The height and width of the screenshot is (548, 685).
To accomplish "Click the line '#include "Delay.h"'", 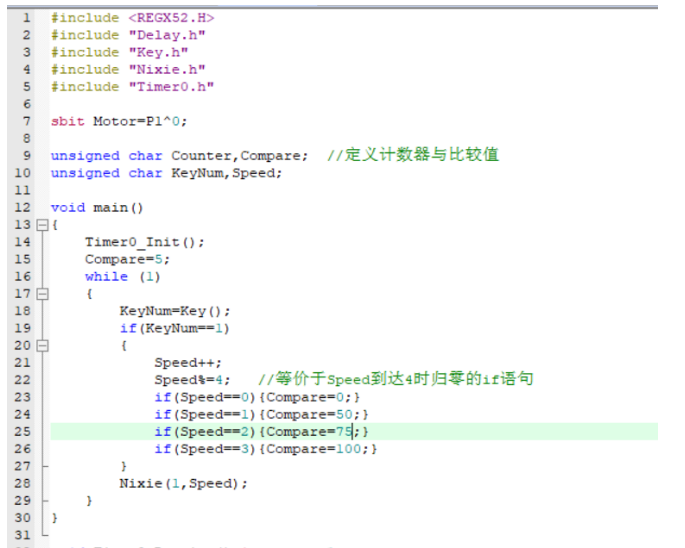I will click(128, 35).
